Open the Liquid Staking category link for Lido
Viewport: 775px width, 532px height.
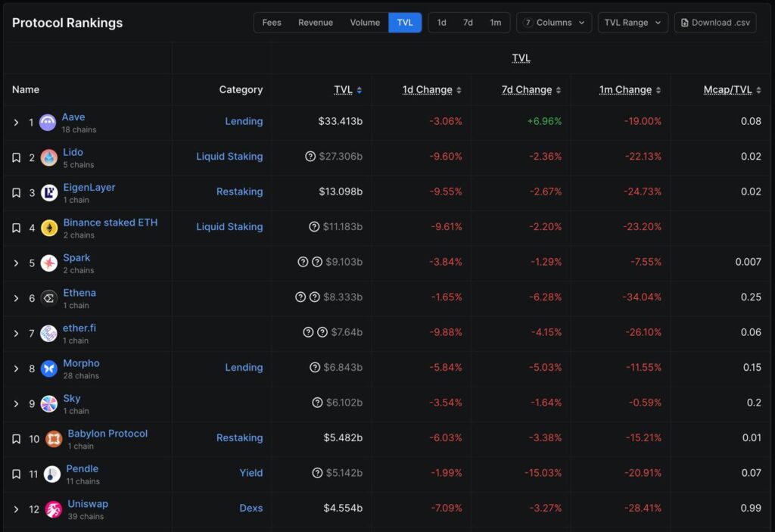[x=229, y=157]
